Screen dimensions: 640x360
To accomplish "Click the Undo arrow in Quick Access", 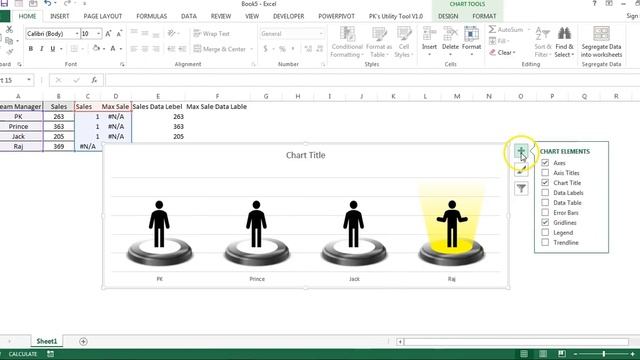I will click(x=48, y=4).
